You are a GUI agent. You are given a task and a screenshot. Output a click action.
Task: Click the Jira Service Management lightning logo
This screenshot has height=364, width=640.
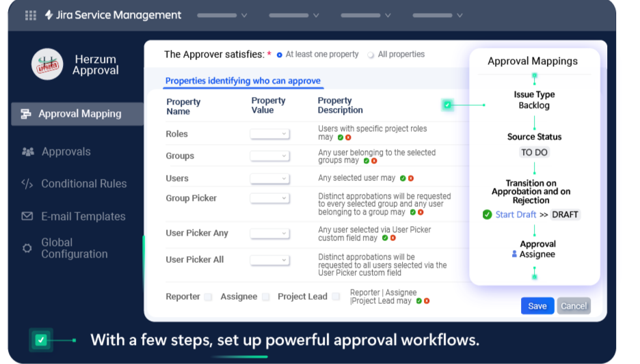[x=49, y=15]
